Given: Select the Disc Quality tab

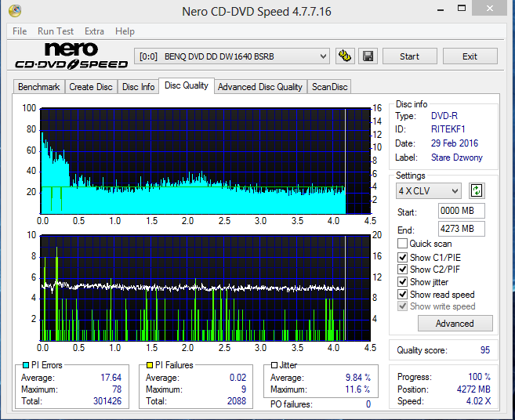Looking at the screenshot, I should (x=187, y=85).
